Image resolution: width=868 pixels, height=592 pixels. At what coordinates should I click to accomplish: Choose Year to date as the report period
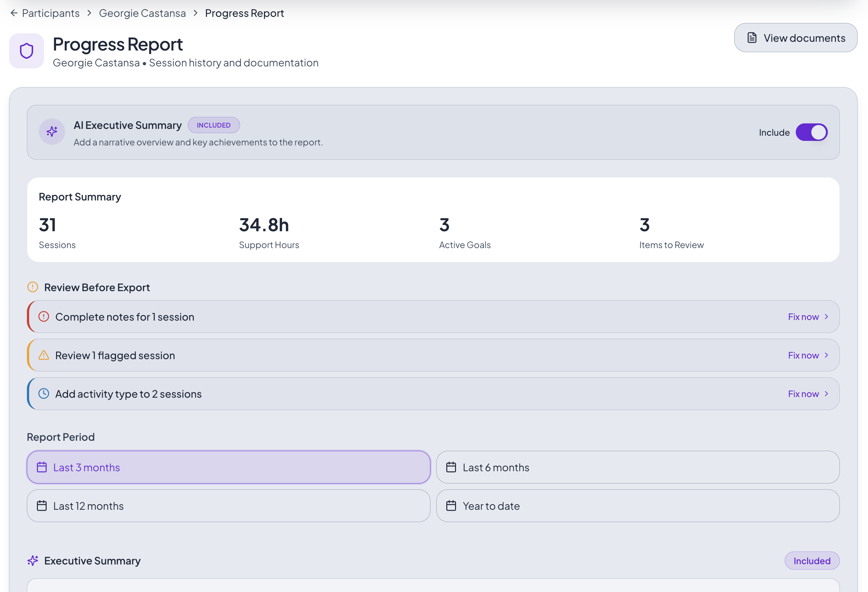639,506
